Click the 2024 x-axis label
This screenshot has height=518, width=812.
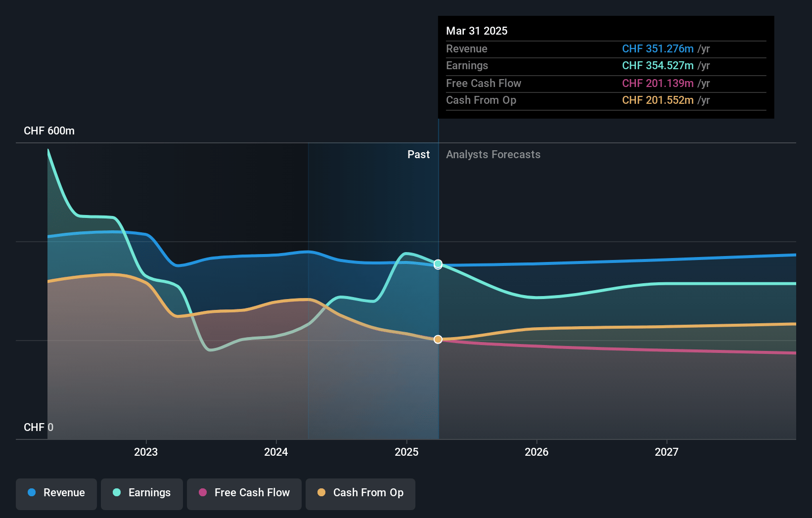pyautogui.click(x=276, y=452)
